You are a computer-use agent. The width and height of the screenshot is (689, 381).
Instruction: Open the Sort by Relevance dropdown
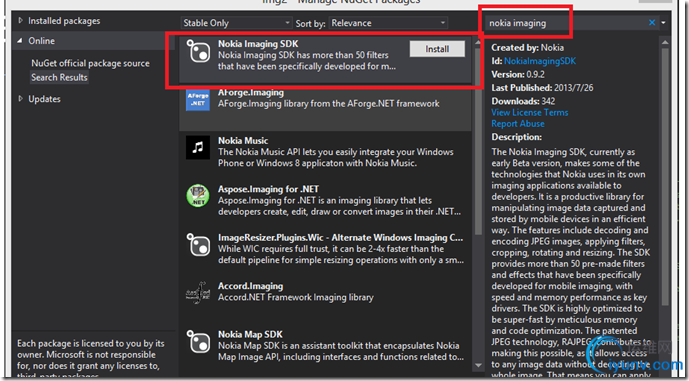pyautogui.click(x=388, y=23)
